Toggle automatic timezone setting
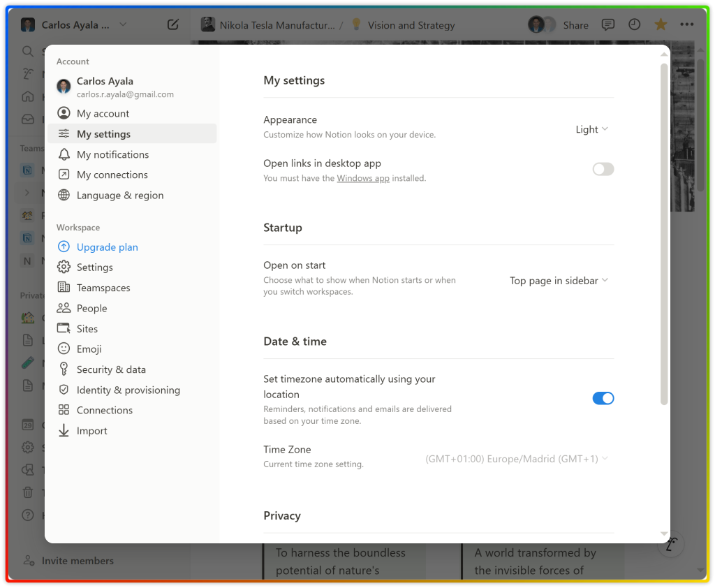The image size is (715, 588). tap(603, 398)
